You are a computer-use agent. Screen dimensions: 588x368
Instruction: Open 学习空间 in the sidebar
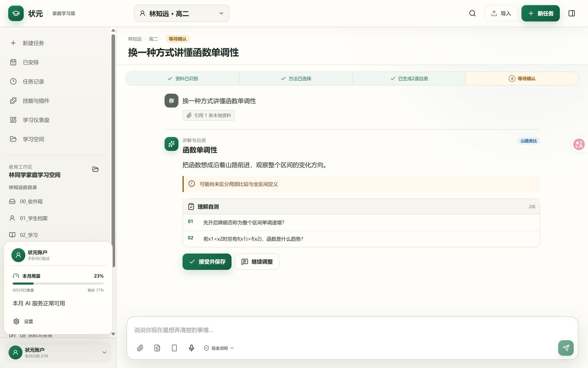tap(55, 139)
